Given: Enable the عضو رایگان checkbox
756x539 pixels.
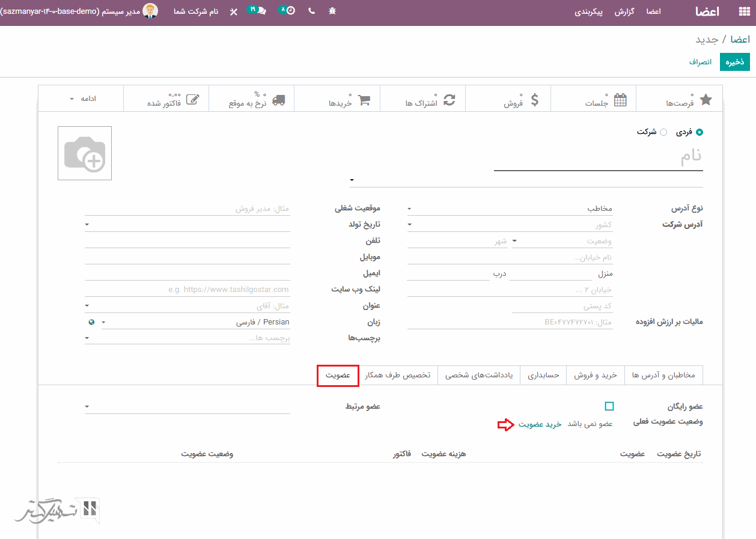Looking at the screenshot, I should [609, 407].
